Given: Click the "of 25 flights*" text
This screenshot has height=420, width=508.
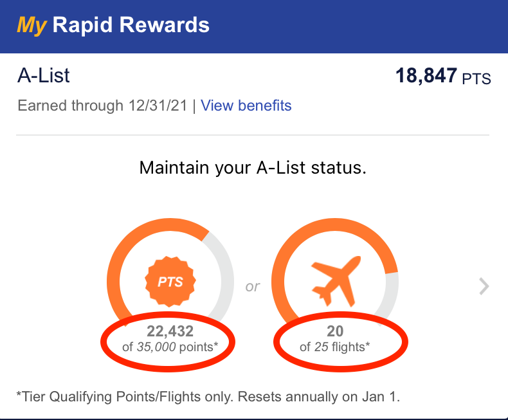Looking at the screenshot, I should [x=335, y=347].
